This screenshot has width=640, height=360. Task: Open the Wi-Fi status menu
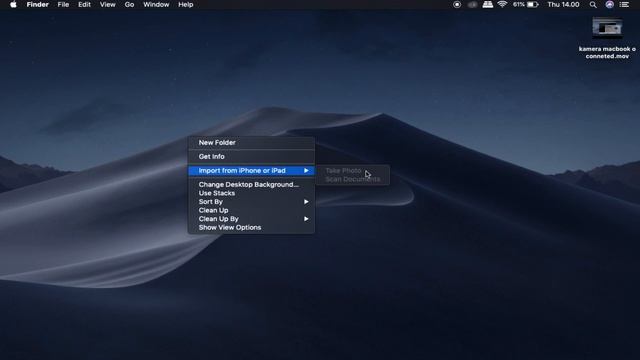pos(502,4)
